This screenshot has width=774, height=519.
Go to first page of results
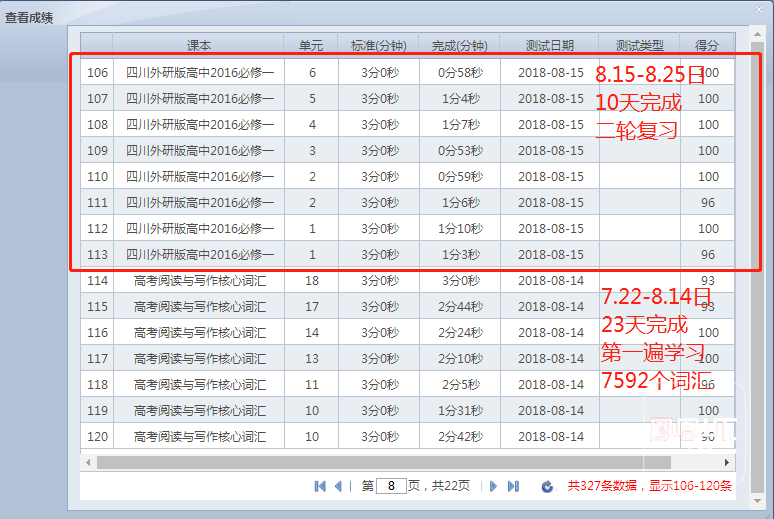320,486
